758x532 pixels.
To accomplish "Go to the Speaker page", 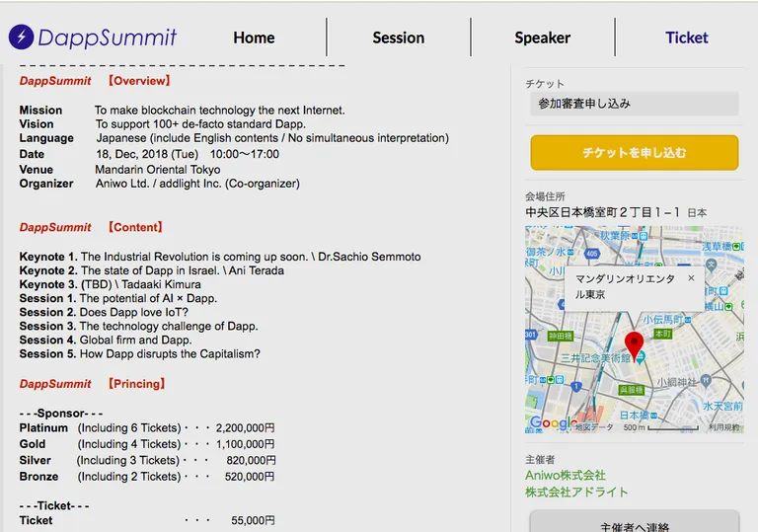I will pyautogui.click(x=543, y=38).
